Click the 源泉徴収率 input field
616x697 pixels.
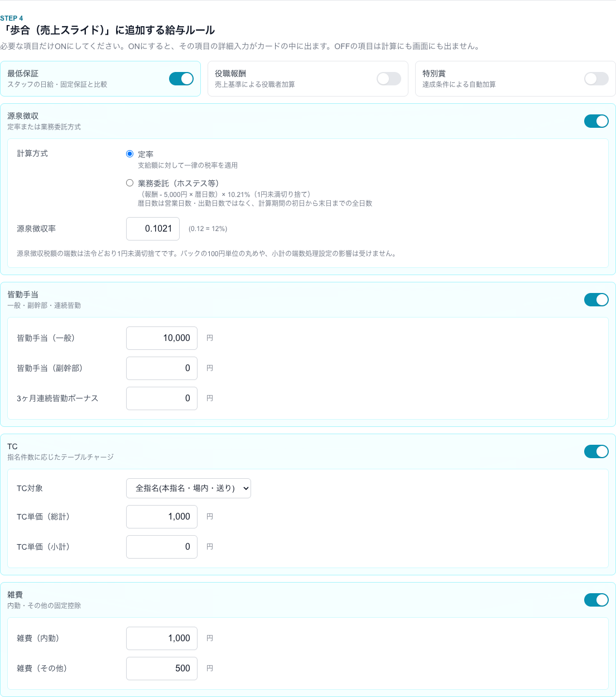pyautogui.click(x=153, y=229)
